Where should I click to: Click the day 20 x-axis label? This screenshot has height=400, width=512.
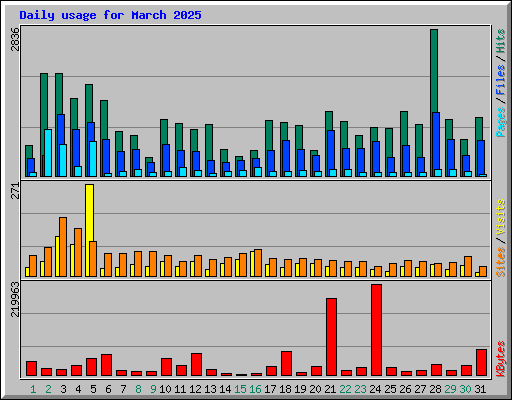pyautogui.click(x=315, y=389)
